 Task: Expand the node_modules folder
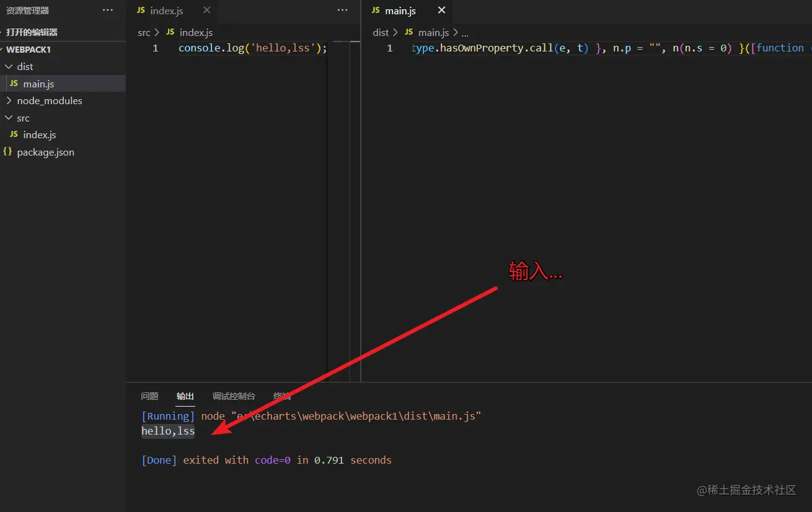(x=50, y=100)
